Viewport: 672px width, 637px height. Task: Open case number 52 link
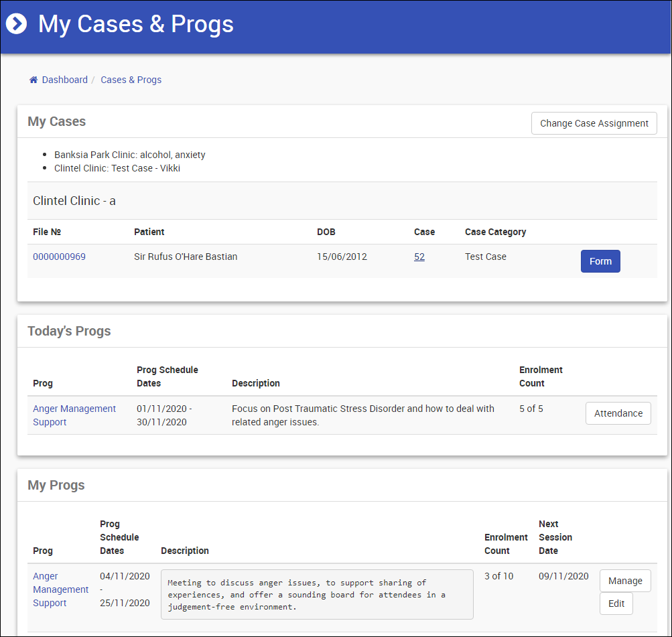coord(419,257)
